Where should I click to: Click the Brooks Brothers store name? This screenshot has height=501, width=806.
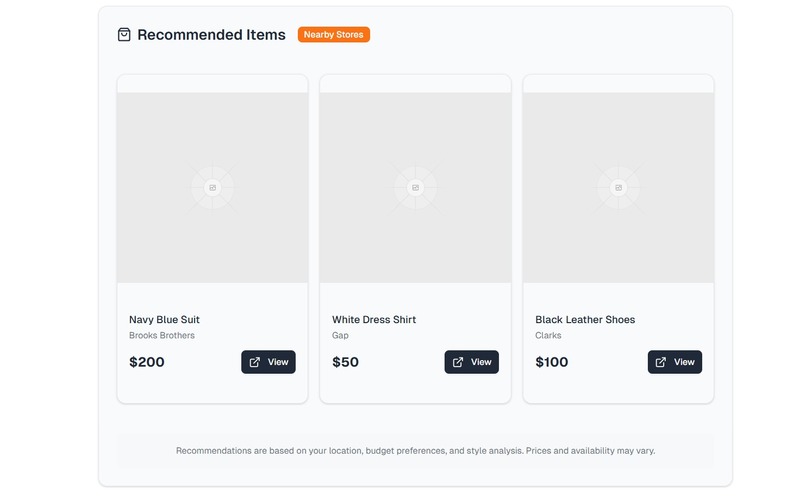162,336
